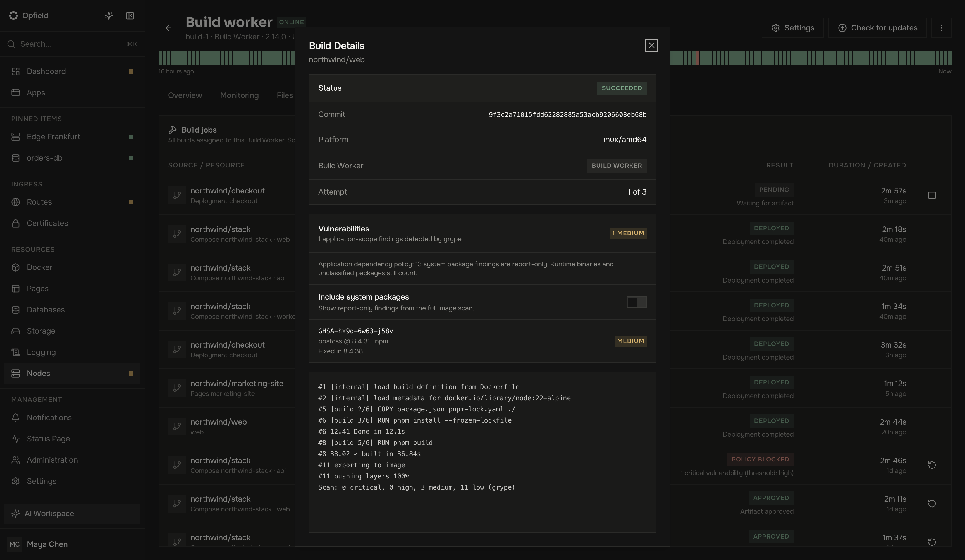Open Maya Chen user profile
The image size is (965, 560).
click(x=72, y=544)
